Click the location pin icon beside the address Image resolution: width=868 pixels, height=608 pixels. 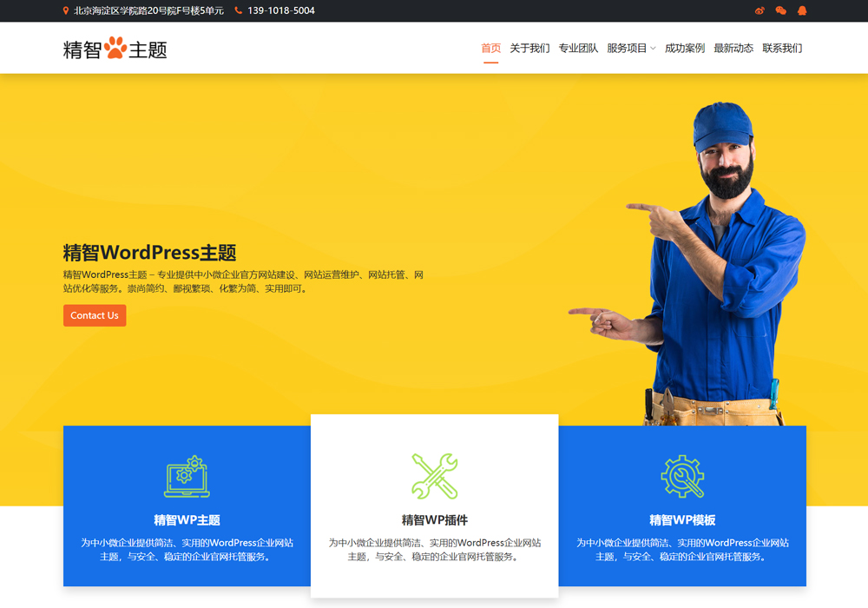(65, 10)
